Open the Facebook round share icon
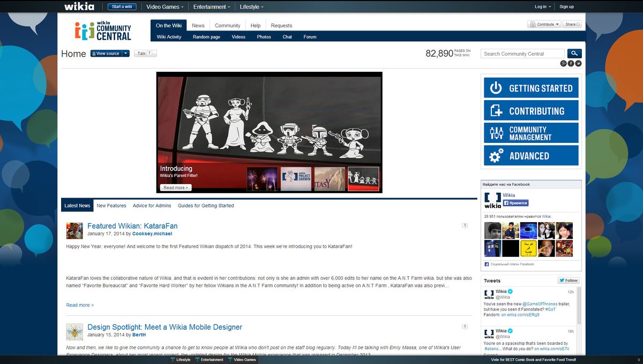Image resolution: width=643 pixels, height=364 pixels. (571, 64)
